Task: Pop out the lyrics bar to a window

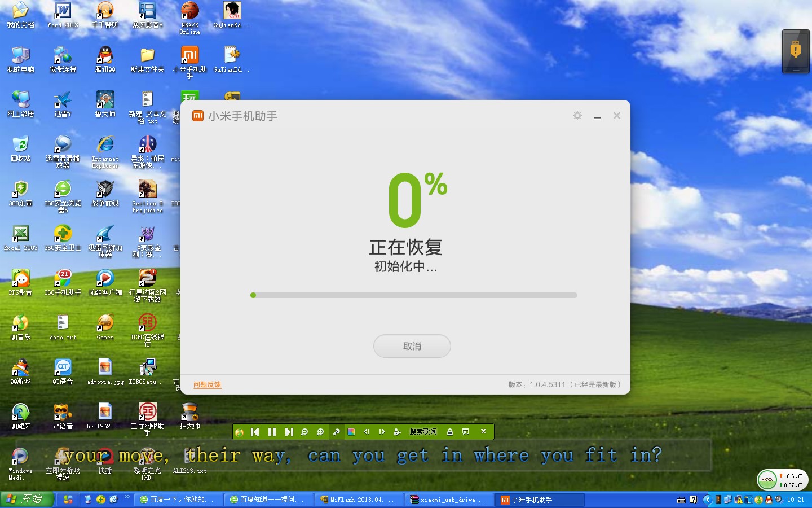Action: (465, 432)
